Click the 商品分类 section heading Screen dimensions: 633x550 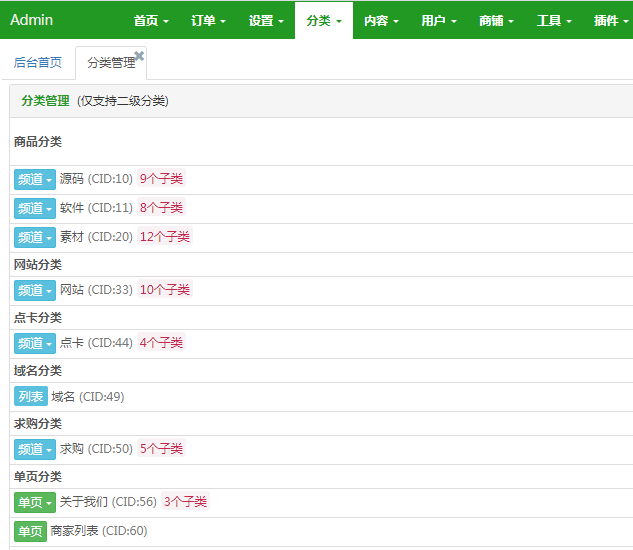coord(38,142)
